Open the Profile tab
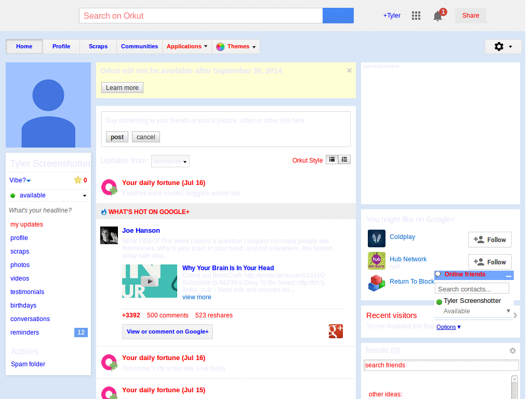The height and width of the screenshot is (399, 532). 61,46
